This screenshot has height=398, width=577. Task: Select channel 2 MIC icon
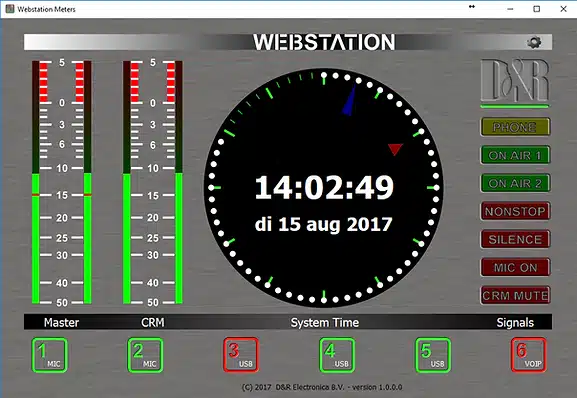(x=145, y=355)
